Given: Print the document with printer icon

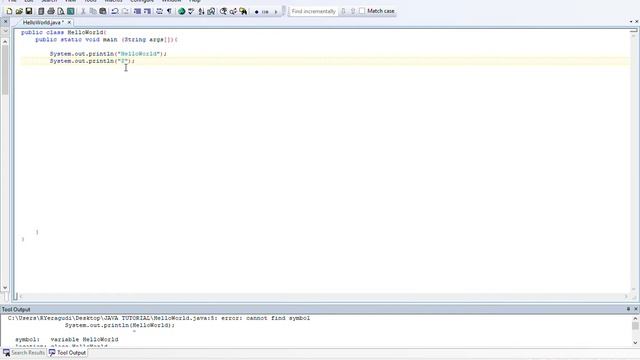Looking at the screenshot, I should pos(51,11).
